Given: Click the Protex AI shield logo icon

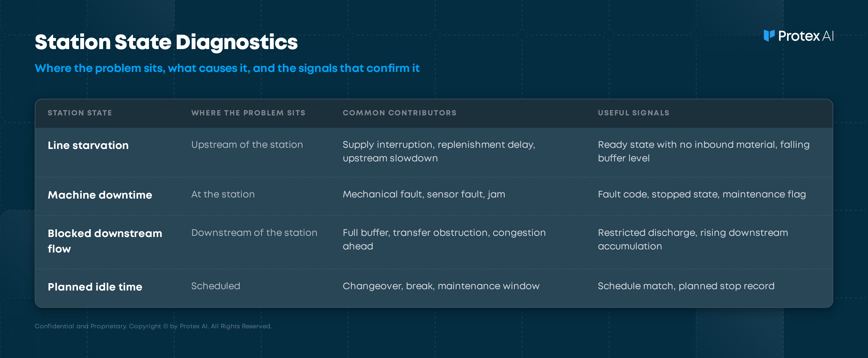Looking at the screenshot, I should (x=769, y=36).
